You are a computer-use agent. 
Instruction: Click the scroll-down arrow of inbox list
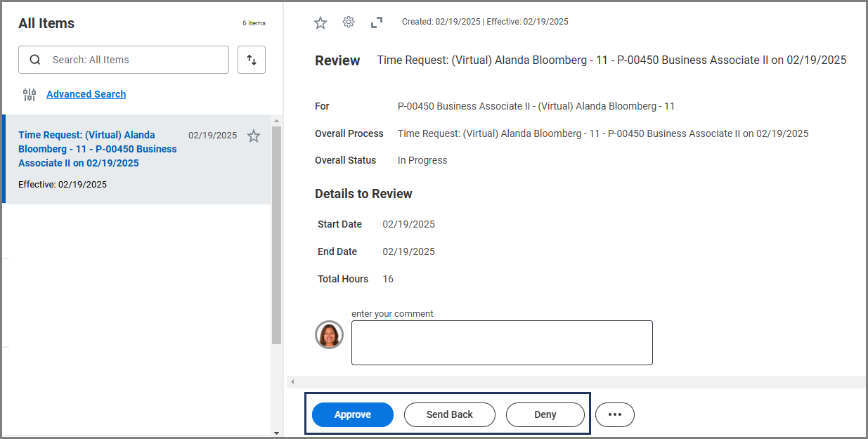[x=276, y=433]
